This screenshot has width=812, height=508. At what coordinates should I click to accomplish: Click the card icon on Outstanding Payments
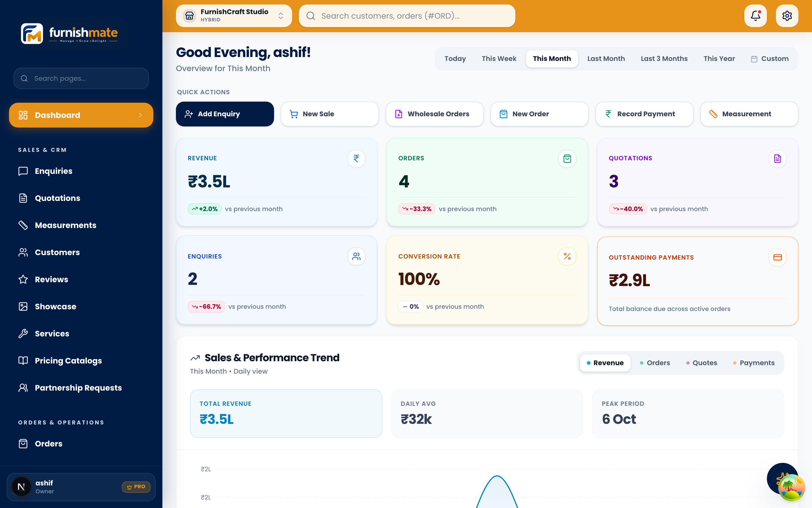tap(777, 257)
